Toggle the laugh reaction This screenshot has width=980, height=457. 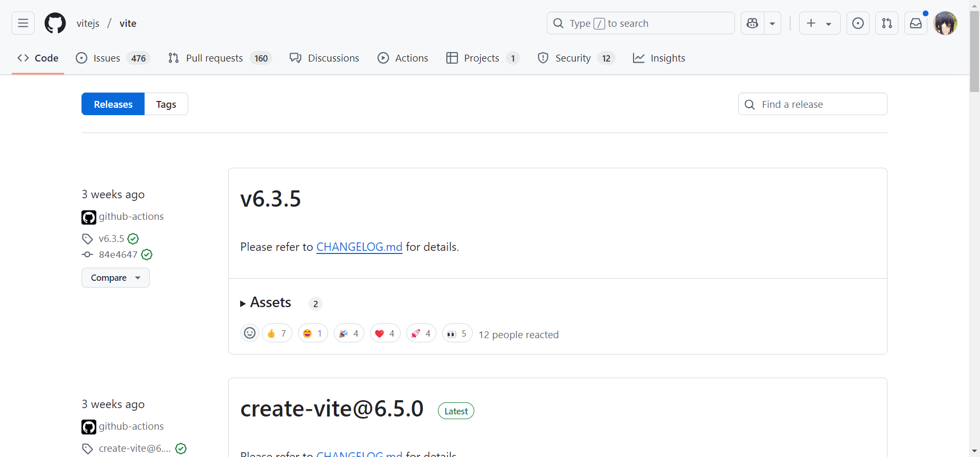coord(313,333)
